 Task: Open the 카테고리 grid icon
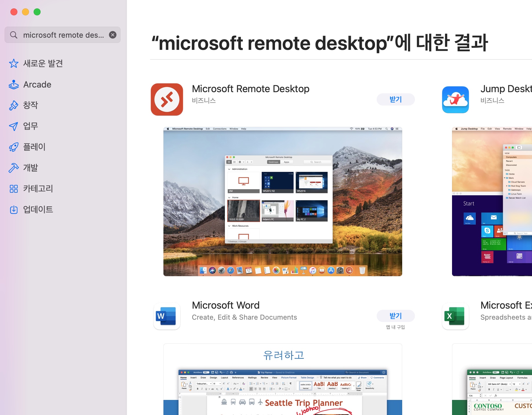pos(14,189)
